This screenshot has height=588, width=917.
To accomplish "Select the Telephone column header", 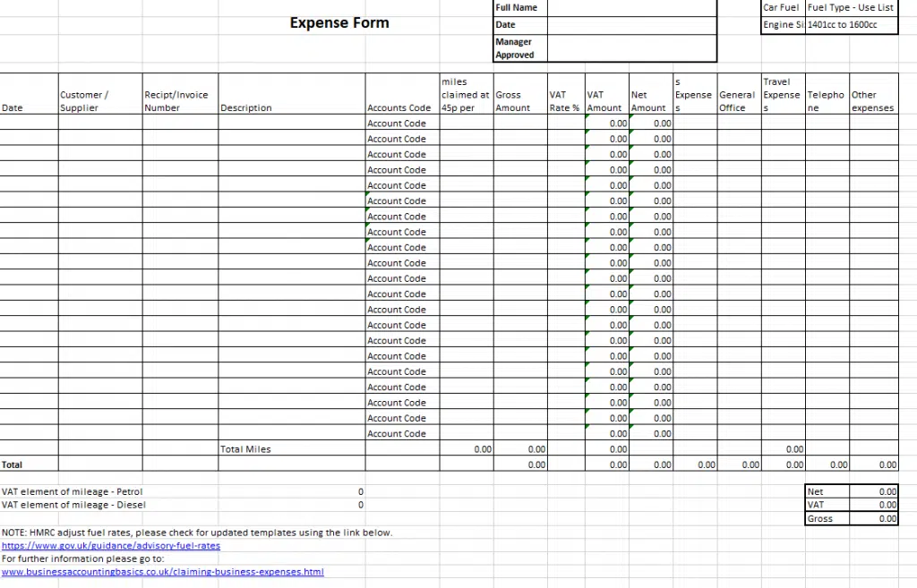I will point(827,93).
